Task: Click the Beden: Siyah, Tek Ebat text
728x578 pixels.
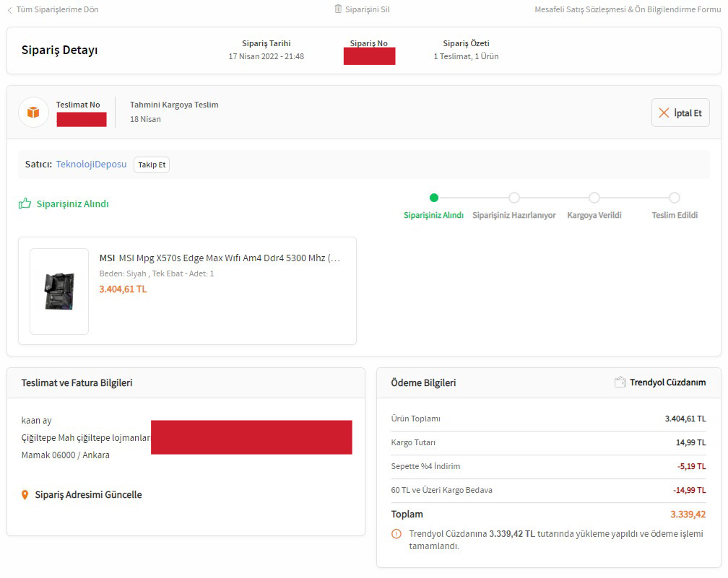Action: [x=157, y=273]
